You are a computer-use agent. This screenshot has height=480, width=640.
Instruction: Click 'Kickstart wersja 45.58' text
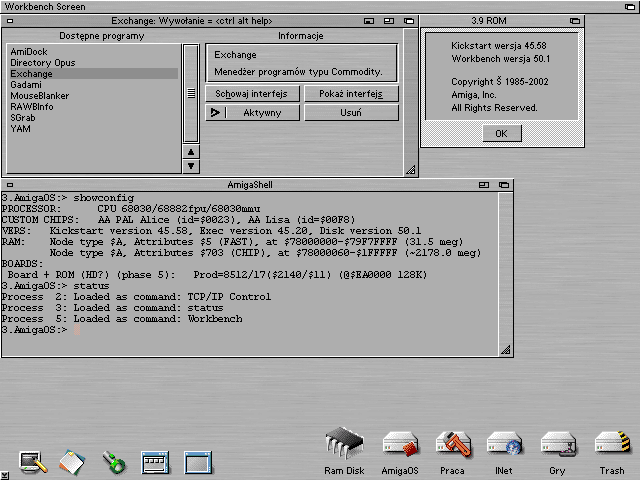pos(499,46)
